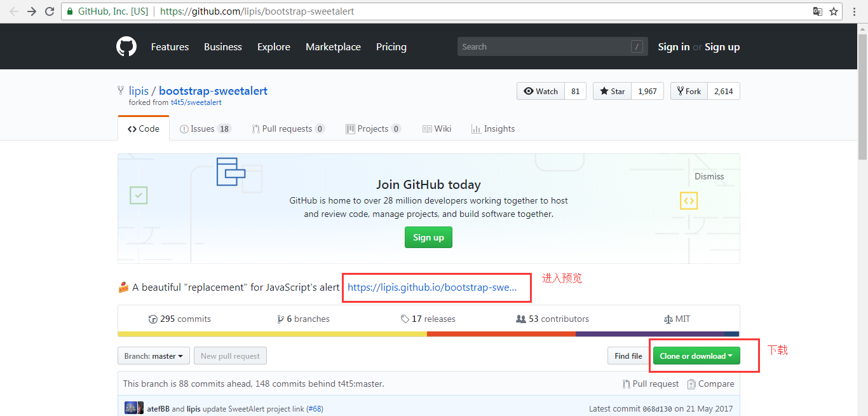Switch to the Insights tab
Image resolution: width=868 pixels, height=416 pixels.
[493, 128]
